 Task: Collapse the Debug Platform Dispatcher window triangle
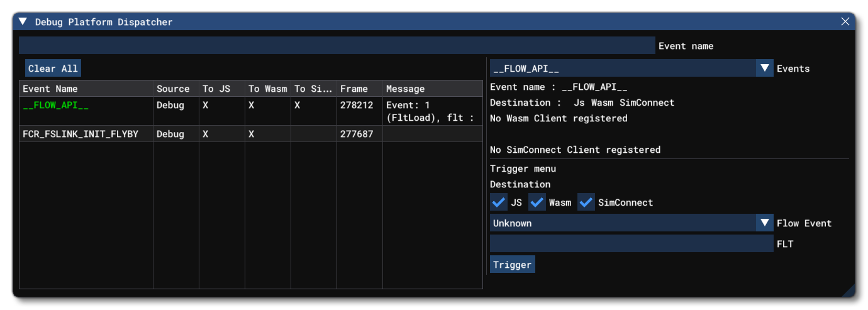tap(23, 21)
